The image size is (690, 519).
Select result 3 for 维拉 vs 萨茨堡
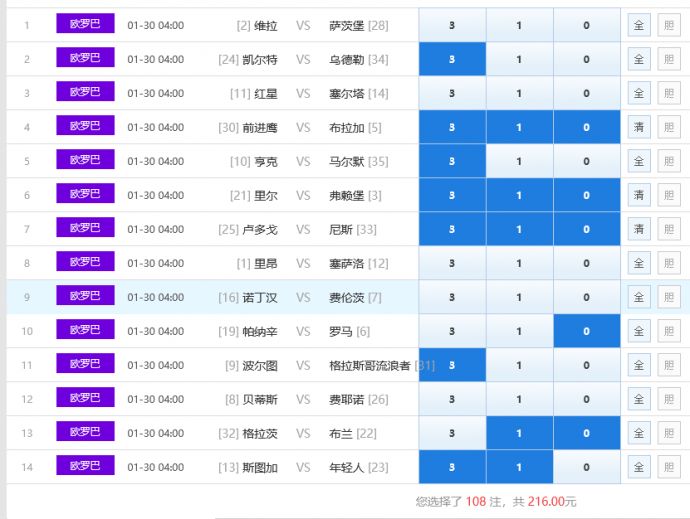452,25
